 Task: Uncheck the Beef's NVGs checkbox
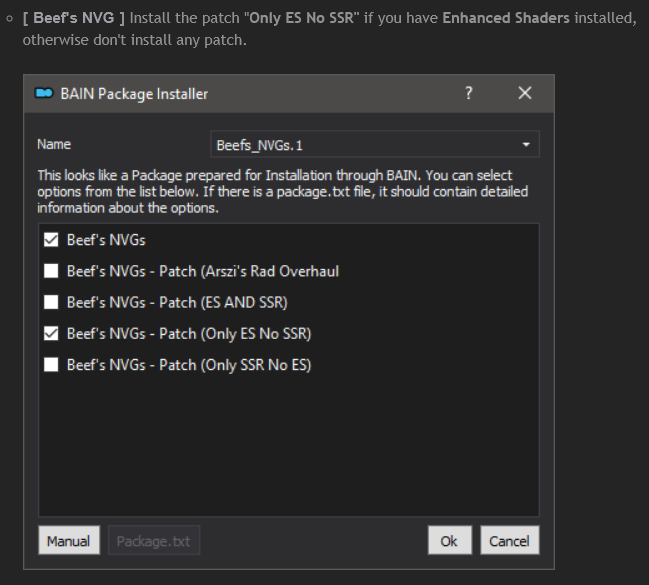pos(51,240)
